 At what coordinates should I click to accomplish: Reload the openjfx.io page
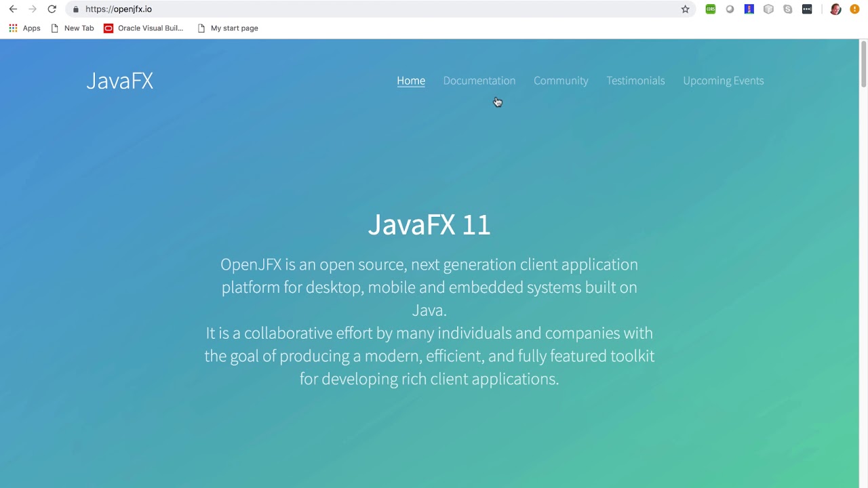point(52,9)
